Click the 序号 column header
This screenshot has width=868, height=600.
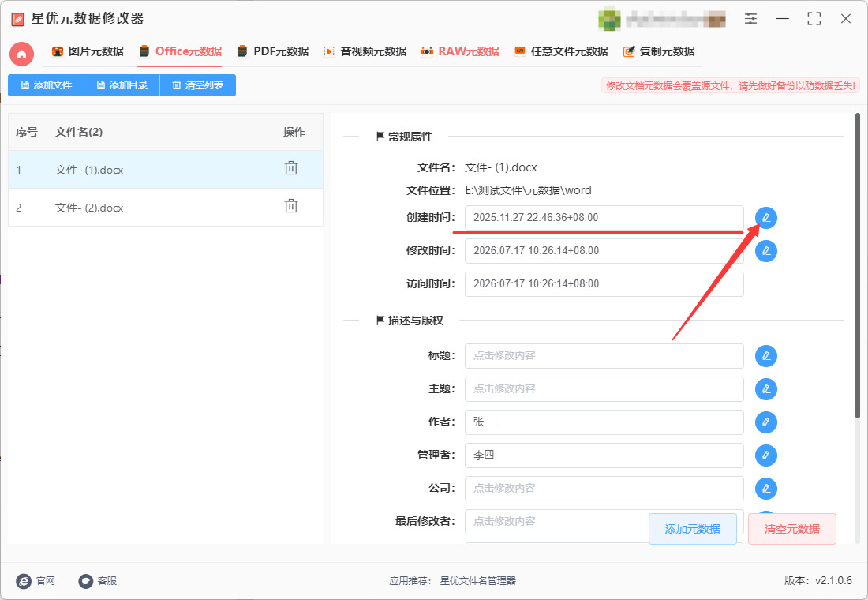coord(27,132)
